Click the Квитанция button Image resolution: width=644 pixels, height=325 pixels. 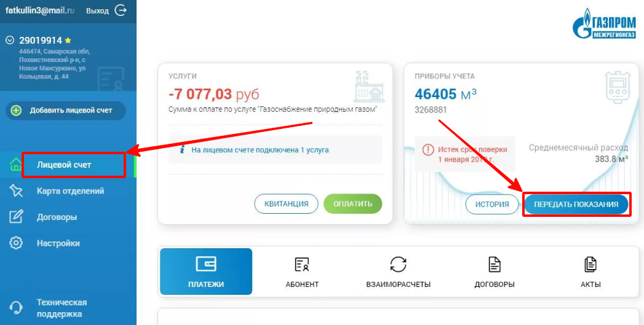(286, 203)
